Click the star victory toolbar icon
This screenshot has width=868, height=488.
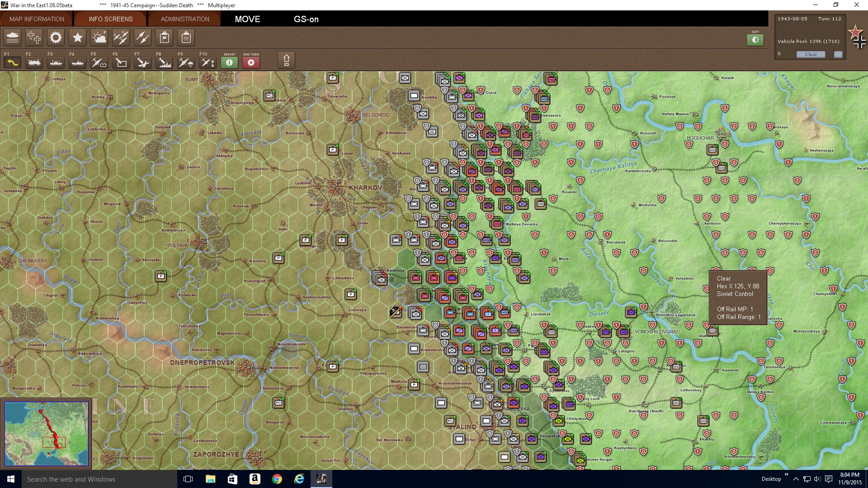pyautogui.click(x=77, y=38)
